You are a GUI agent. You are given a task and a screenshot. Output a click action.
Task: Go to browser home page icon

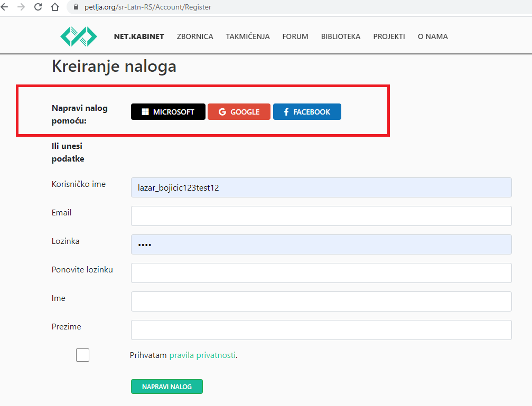point(54,7)
